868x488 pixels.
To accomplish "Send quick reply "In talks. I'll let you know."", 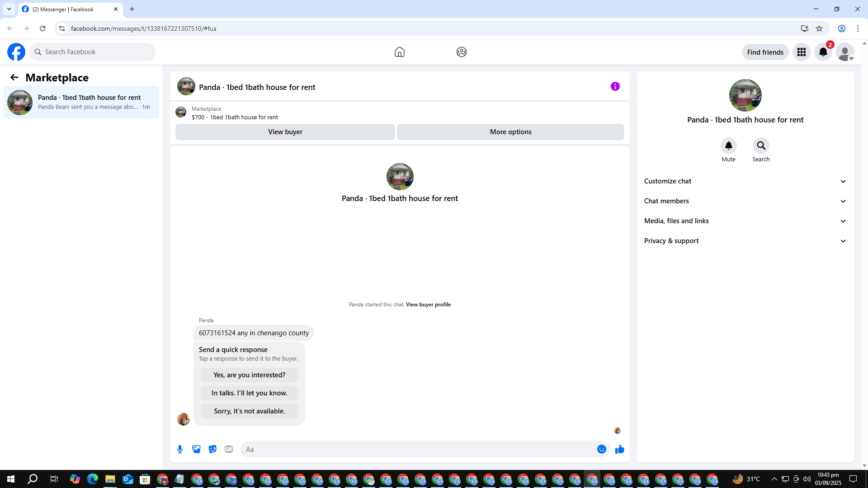I will pyautogui.click(x=250, y=393).
